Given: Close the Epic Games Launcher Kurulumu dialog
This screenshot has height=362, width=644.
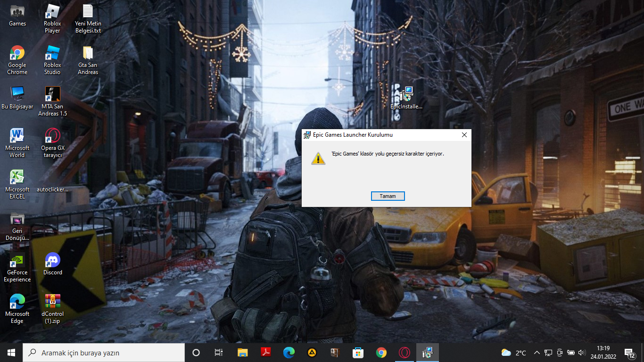Looking at the screenshot, I should (464, 135).
